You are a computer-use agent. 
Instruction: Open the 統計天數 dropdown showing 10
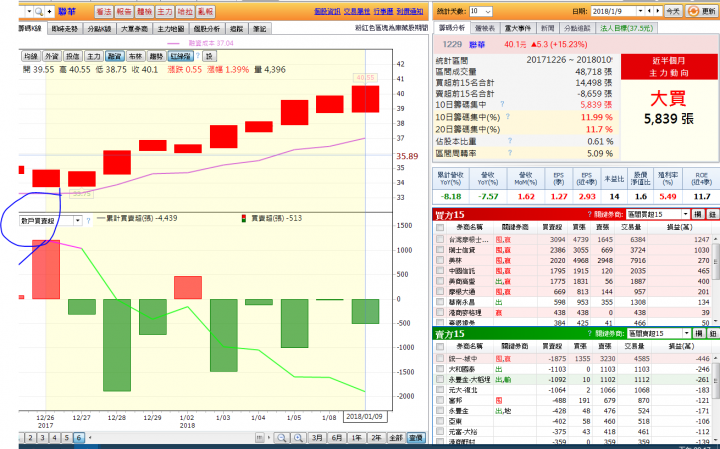pos(480,11)
